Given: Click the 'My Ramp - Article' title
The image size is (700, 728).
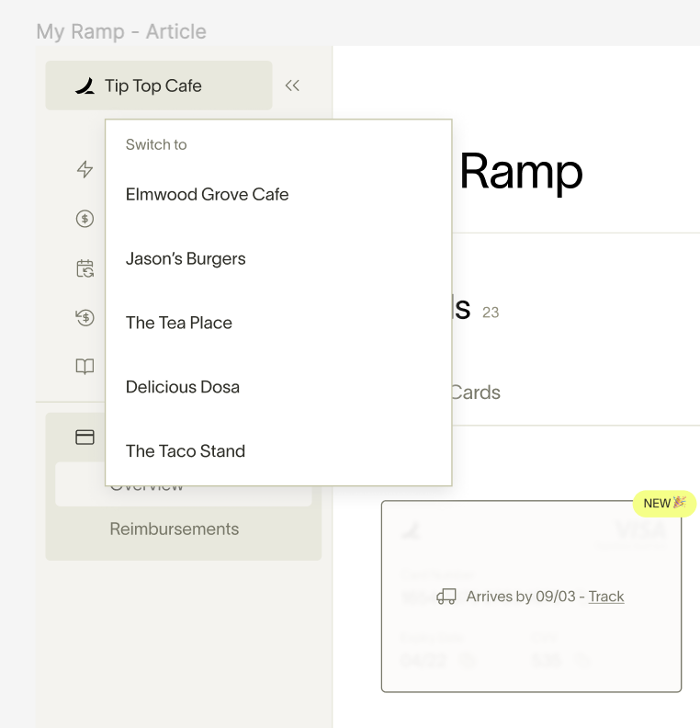Looking at the screenshot, I should (x=121, y=31).
